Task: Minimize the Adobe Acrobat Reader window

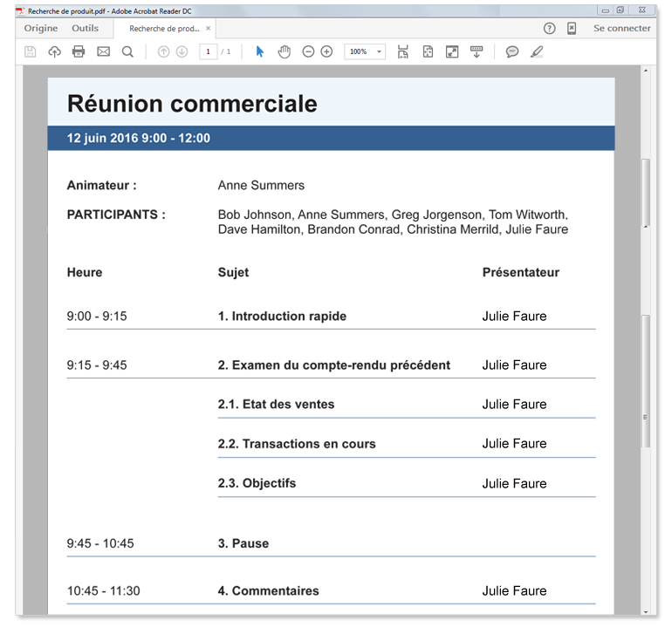Action: click(606, 10)
